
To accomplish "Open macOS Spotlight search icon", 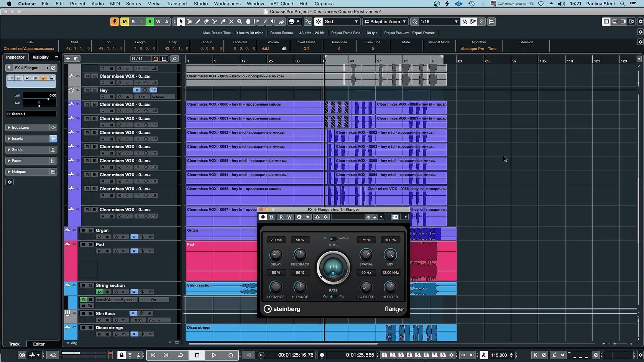I will click(623, 4).
